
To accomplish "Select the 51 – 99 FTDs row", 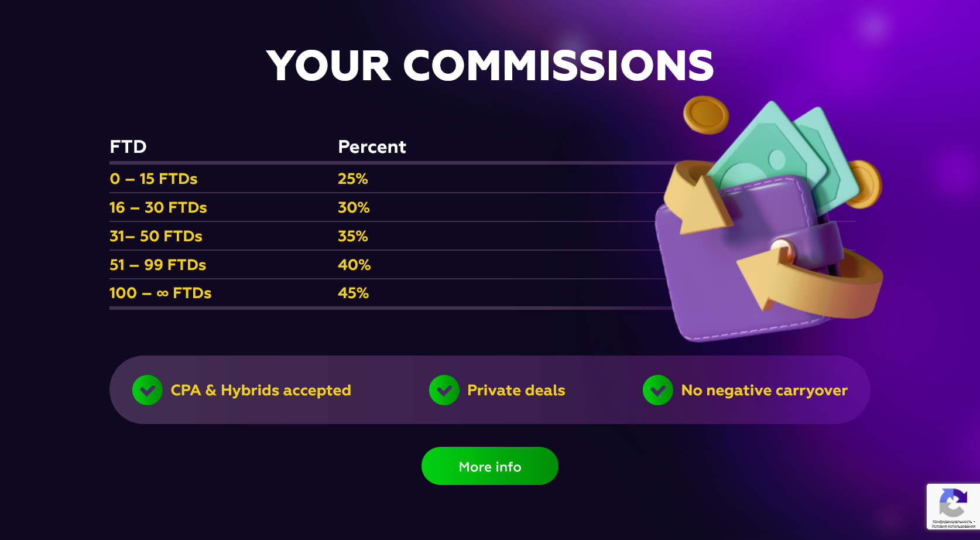I will 157,265.
